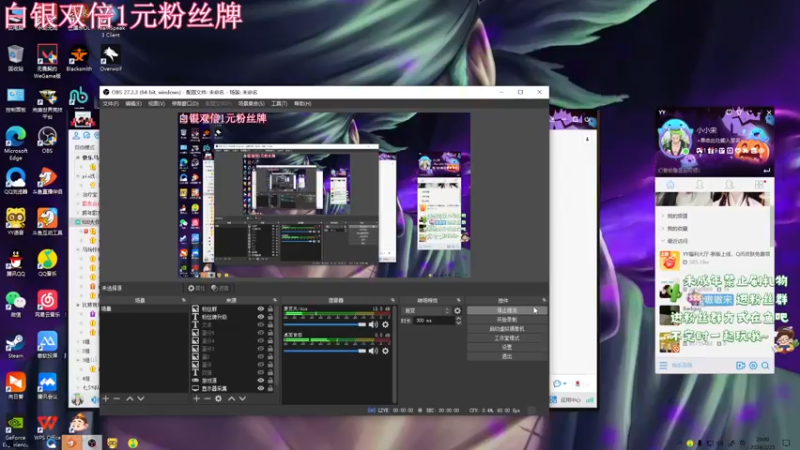Open Microsoft Edge desktop shortcut
This screenshot has height=450, width=800.
tap(15, 142)
